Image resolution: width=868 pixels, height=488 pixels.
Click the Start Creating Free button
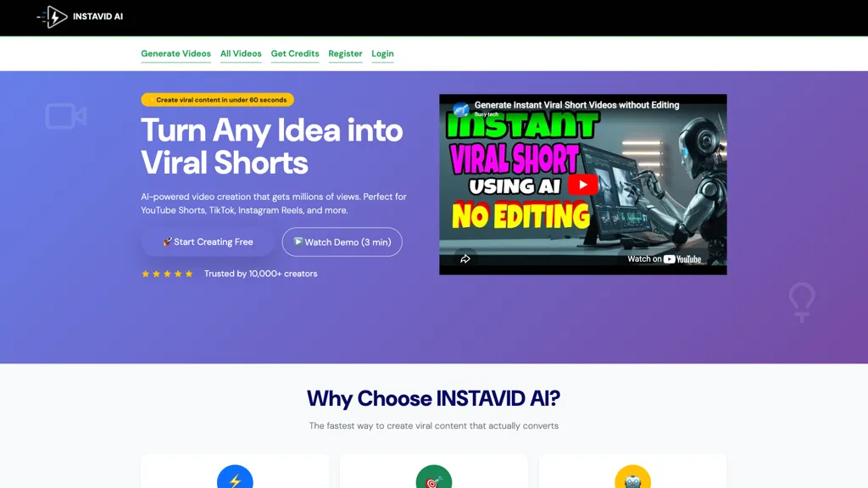tap(208, 241)
